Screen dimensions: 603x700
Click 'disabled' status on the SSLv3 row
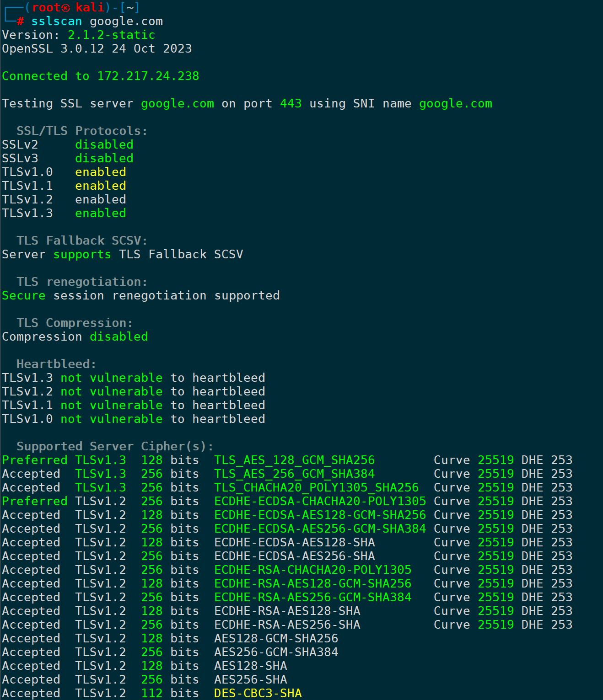(x=104, y=159)
